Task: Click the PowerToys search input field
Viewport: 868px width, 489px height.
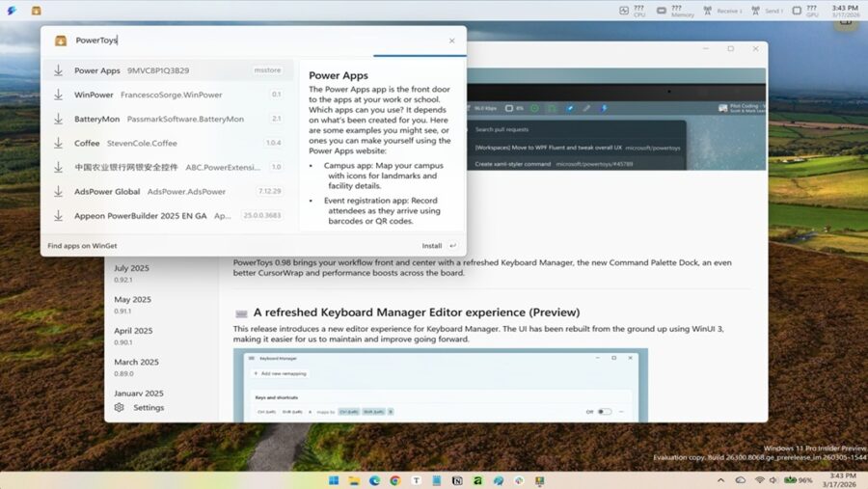Action: [x=258, y=41]
